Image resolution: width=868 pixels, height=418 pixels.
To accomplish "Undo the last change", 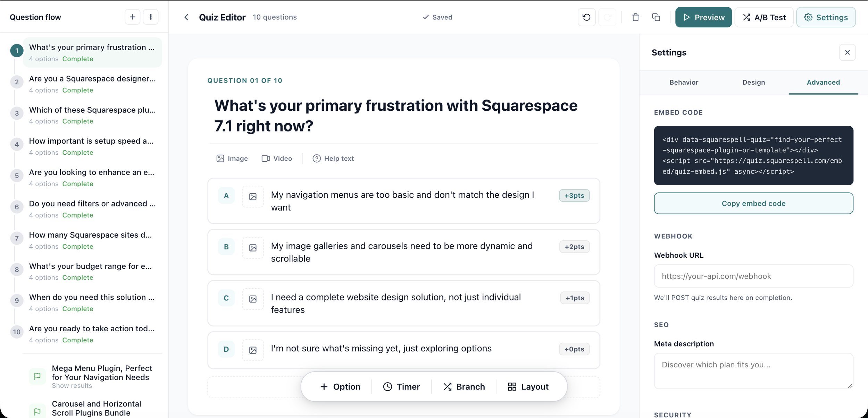I will click(x=586, y=17).
